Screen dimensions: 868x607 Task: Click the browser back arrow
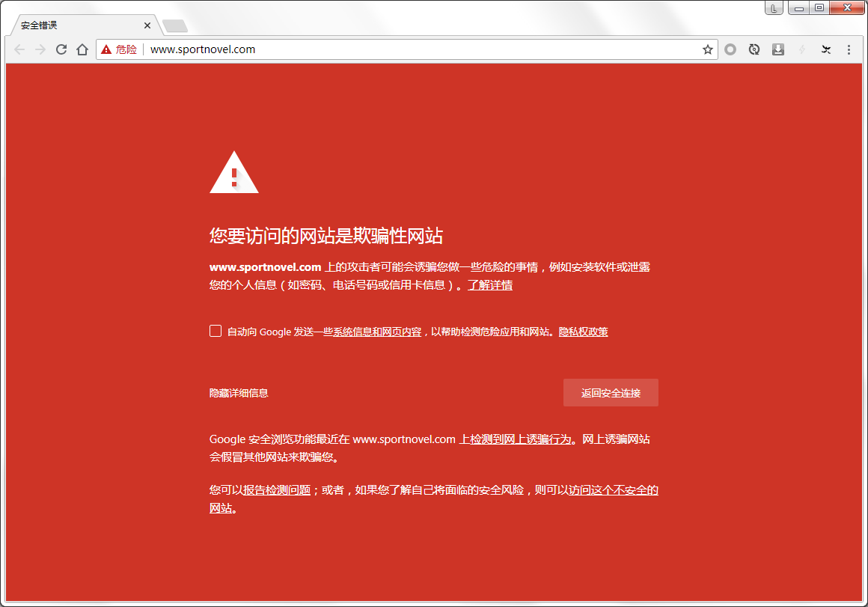click(x=20, y=49)
